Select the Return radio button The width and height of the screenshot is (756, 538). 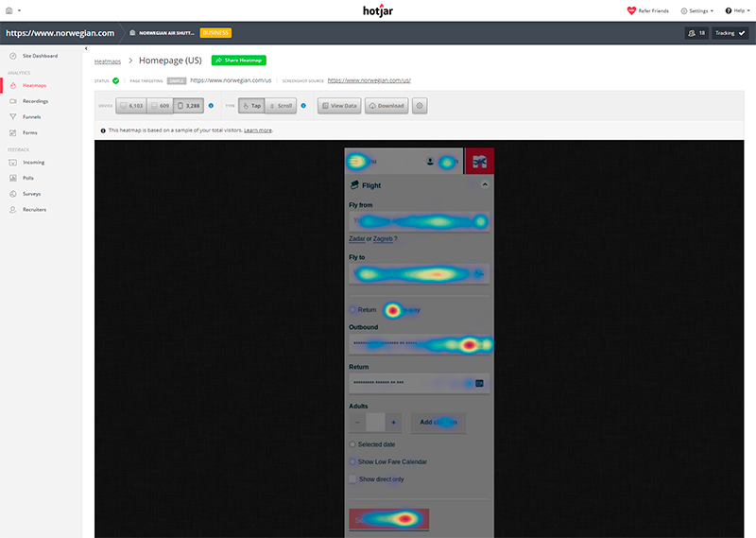(x=353, y=309)
